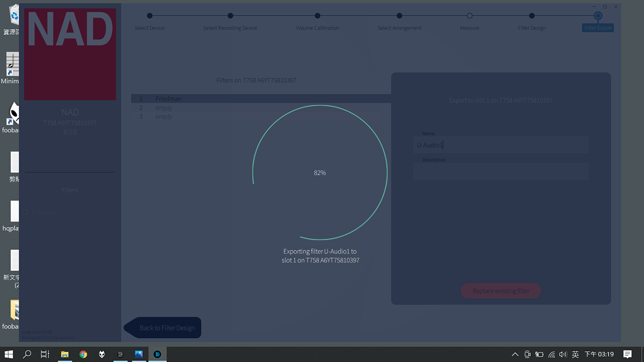Select the 新文字 desktop file icon
The image size is (644, 362).
click(x=11, y=269)
